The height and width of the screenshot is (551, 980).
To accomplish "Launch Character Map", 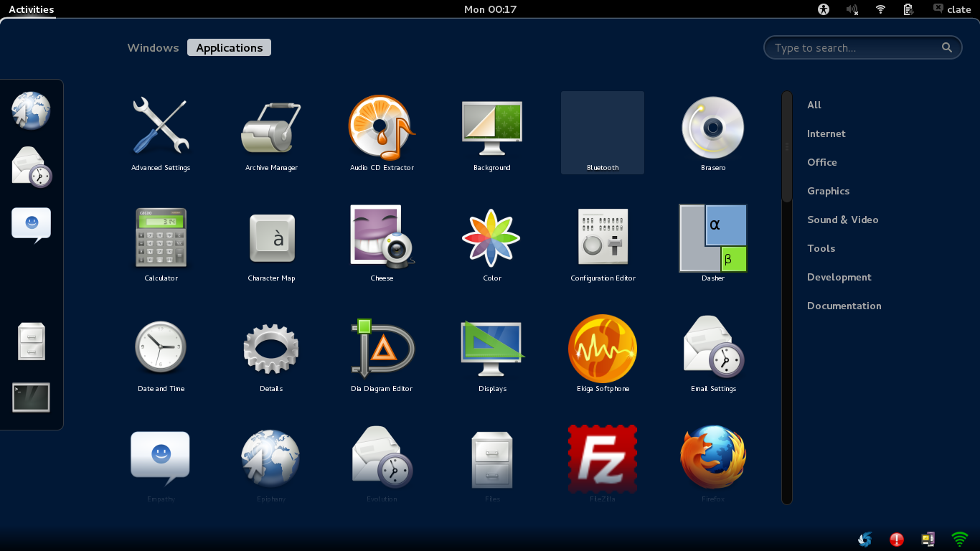I will click(x=271, y=244).
